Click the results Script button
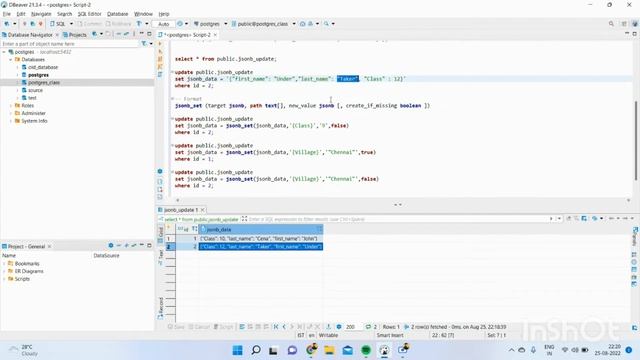The height and width of the screenshot is (360, 640). (x=224, y=327)
